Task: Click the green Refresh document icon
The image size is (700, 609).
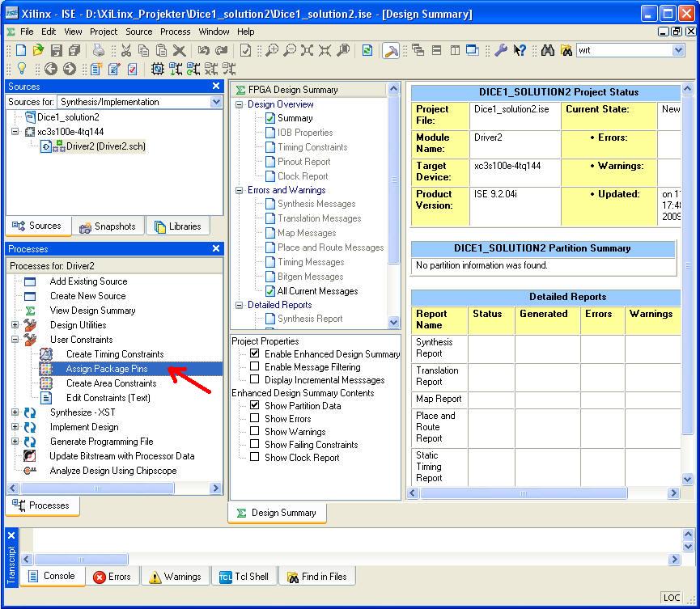Action: pyautogui.click(x=367, y=50)
